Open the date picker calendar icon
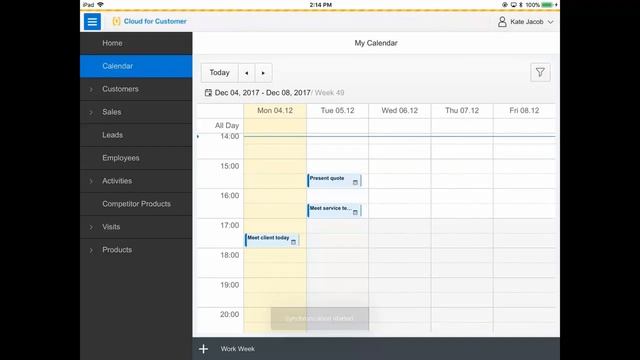 click(208, 93)
